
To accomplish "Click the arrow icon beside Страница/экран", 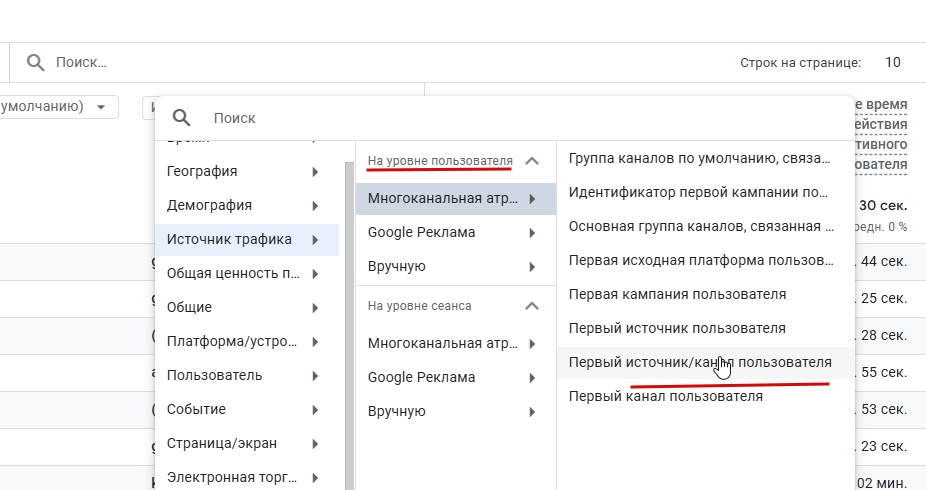I will 315,444.
